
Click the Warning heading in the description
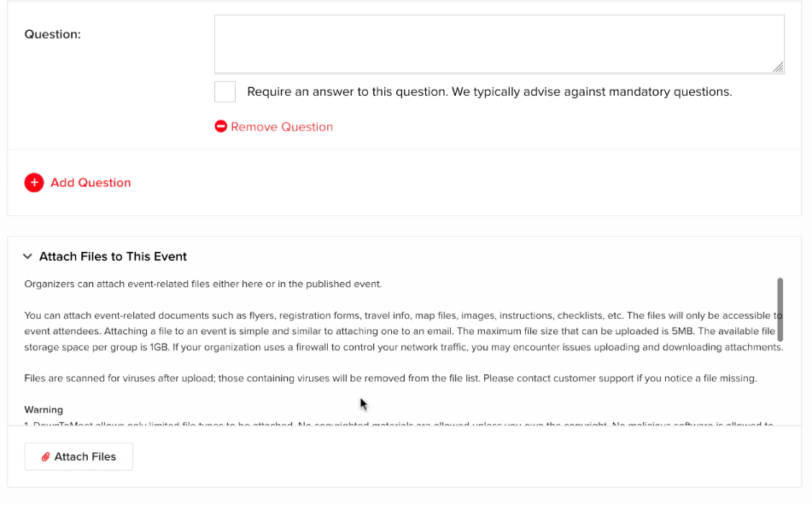point(44,409)
